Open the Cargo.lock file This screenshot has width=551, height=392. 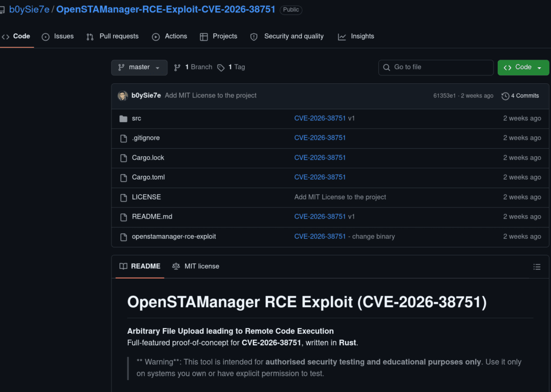(148, 158)
